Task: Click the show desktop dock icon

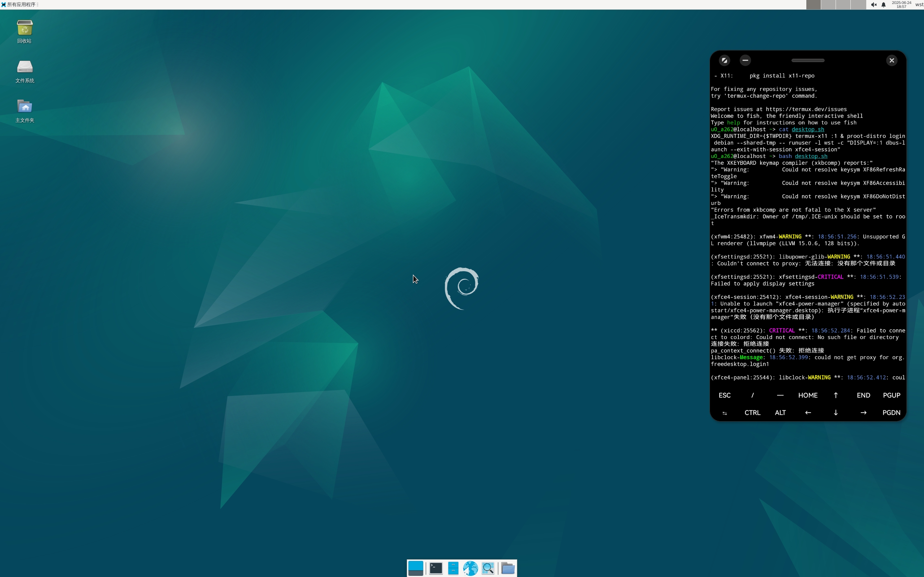Action: pos(415,568)
